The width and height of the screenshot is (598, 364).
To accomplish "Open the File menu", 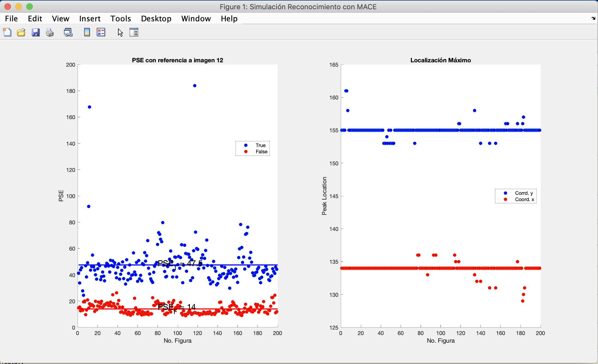I will [11, 19].
